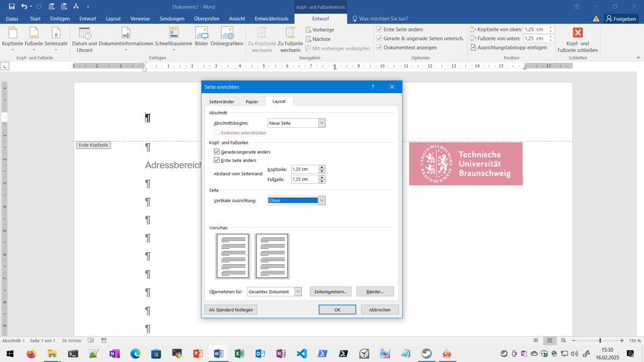644x362 pixels.
Task: Click the Vorherige navigation item
Action: [x=320, y=29]
